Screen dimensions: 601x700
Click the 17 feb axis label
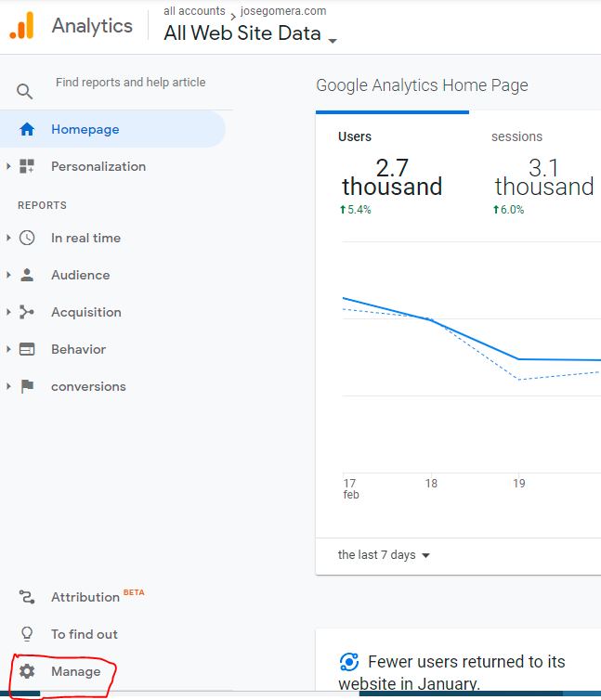(x=351, y=489)
